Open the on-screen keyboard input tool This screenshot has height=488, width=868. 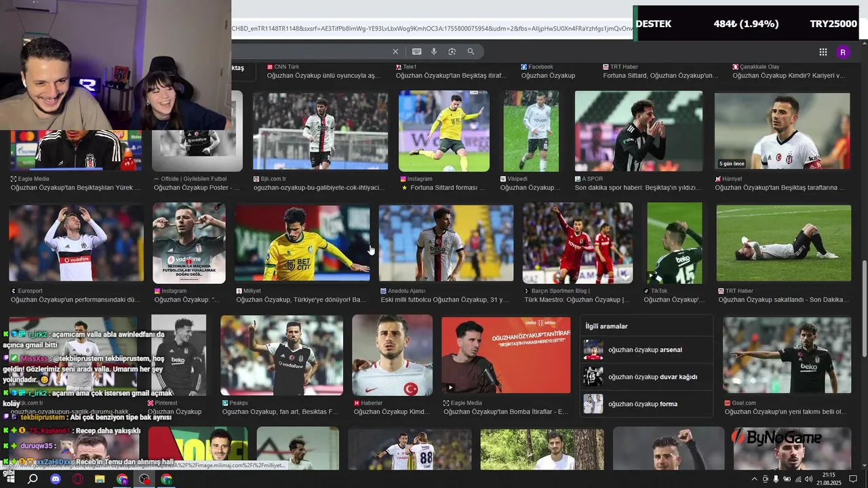tap(416, 52)
